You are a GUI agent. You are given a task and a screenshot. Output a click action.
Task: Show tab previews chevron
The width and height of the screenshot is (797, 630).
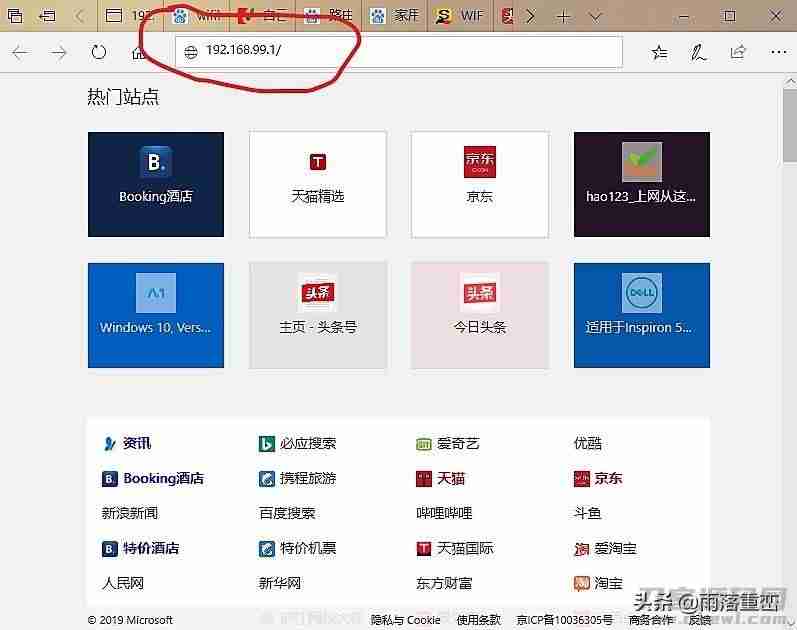click(595, 17)
